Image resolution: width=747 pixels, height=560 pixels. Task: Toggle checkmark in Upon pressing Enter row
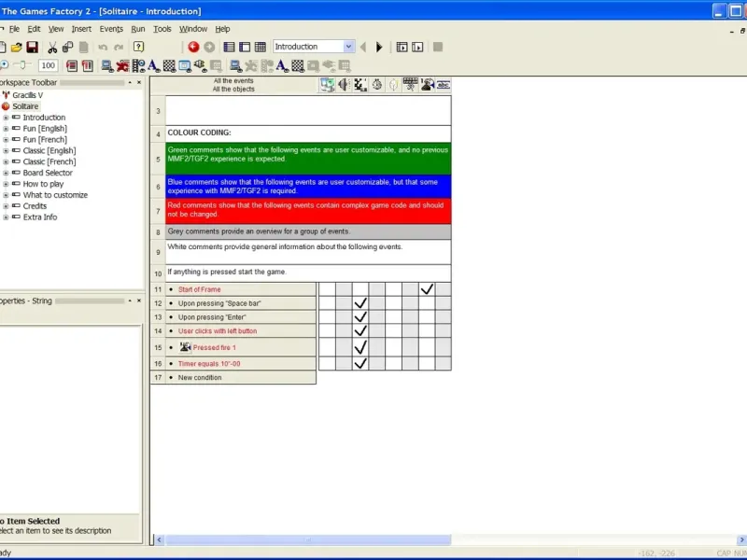pyautogui.click(x=360, y=316)
